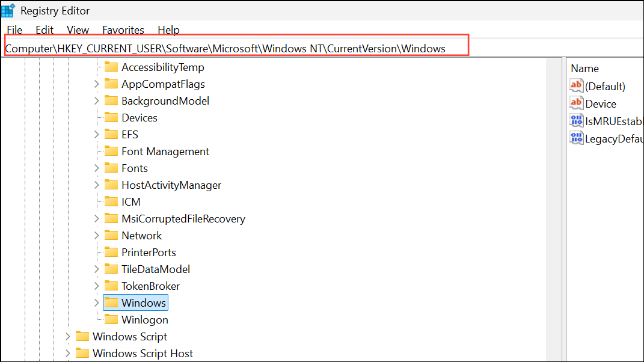The width and height of the screenshot is (644, 362).
Task: Select the Font Management folder icon
Action: click(111, 151)
